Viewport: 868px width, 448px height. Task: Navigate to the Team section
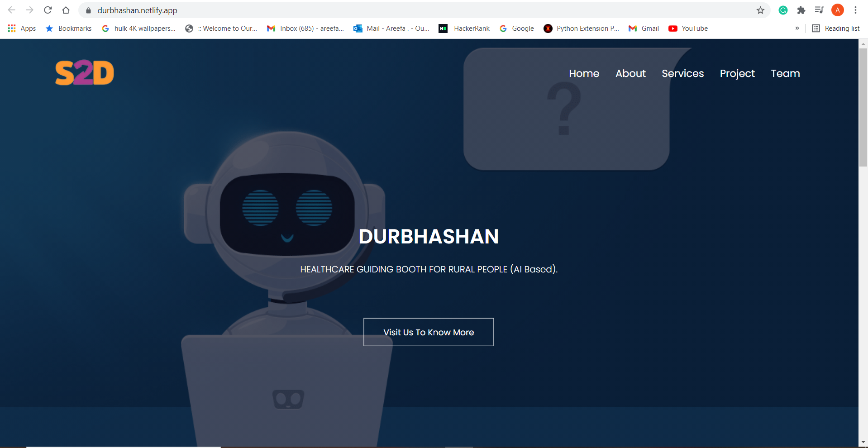(x=785, y=73)
